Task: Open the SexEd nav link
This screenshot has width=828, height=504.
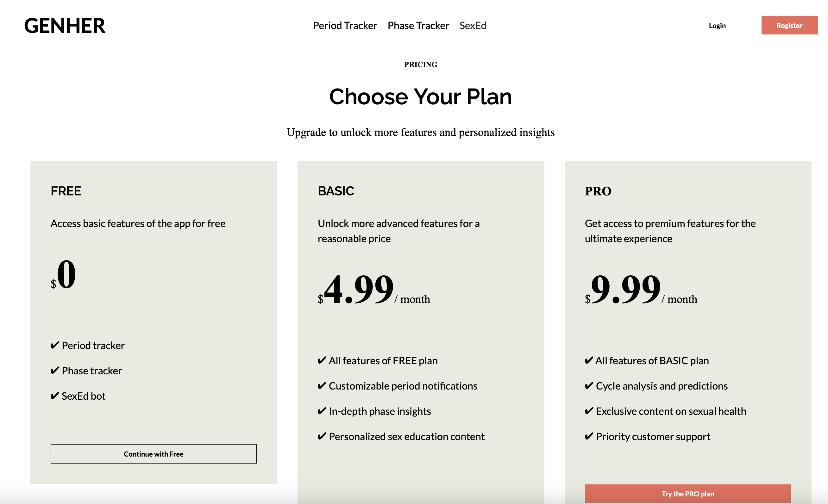Action: (x=473, y=26)
